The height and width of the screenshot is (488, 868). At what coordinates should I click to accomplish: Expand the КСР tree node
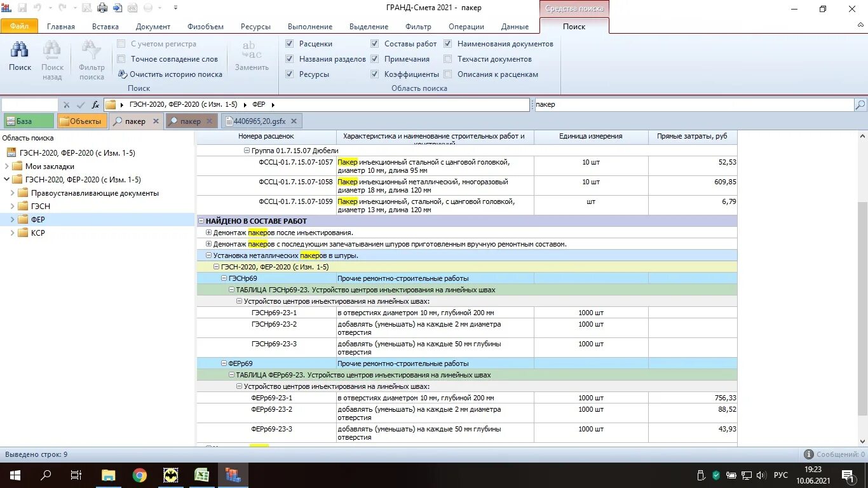(x=13, y=233)
